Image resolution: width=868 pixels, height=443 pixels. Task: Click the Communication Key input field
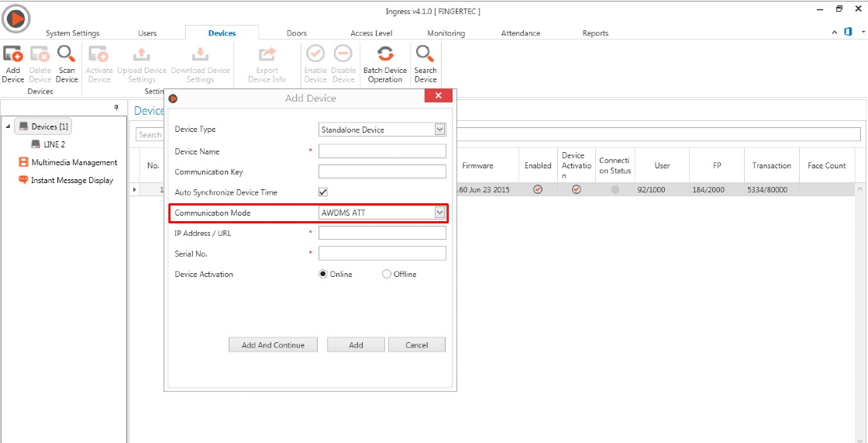[383, 171]
